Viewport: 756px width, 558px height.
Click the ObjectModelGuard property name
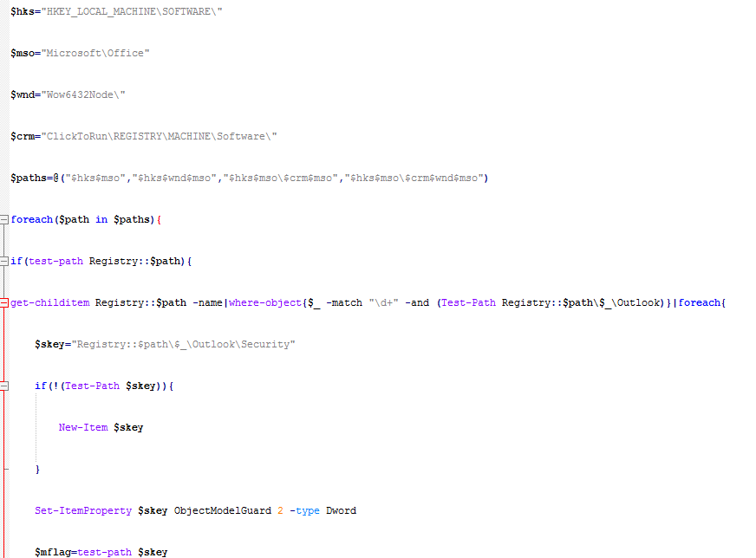click(x=223, y=510)
